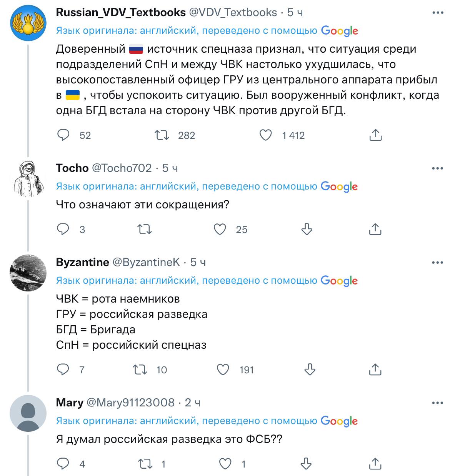Retweet the Russian_VDV_Textbooks tweet
This screenshot has height=476, width=455.
[162, 135]
